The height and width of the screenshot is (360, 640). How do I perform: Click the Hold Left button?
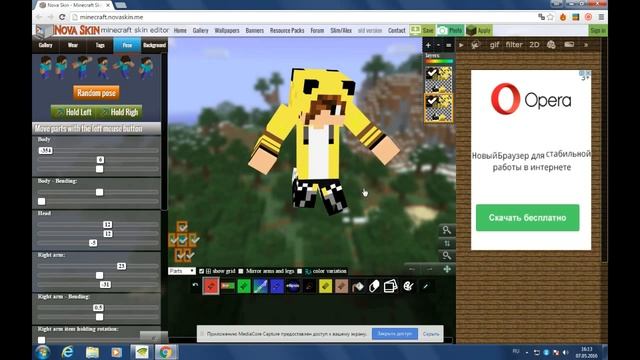pyautogui.click(x=73, y=112)
